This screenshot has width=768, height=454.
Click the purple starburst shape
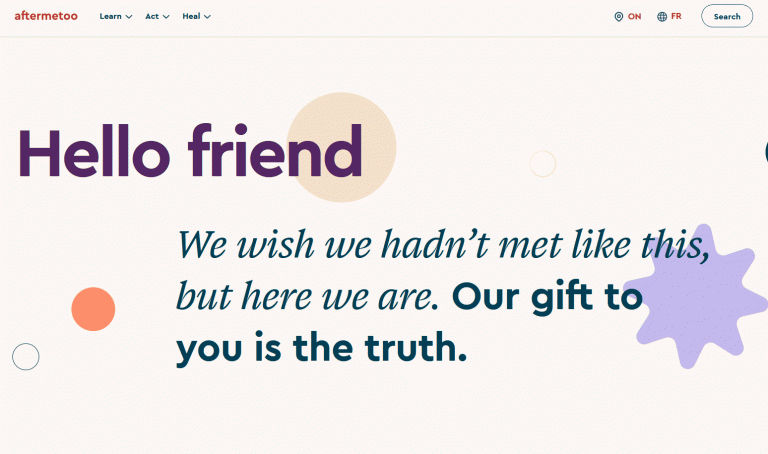coord(696,297)
